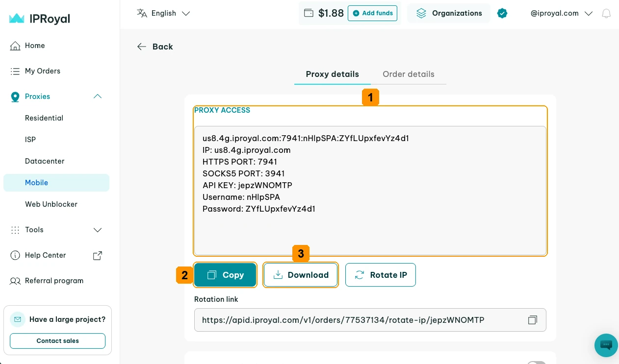Select Residential proxies
619x364 pixels.
(x=44, y=118)
